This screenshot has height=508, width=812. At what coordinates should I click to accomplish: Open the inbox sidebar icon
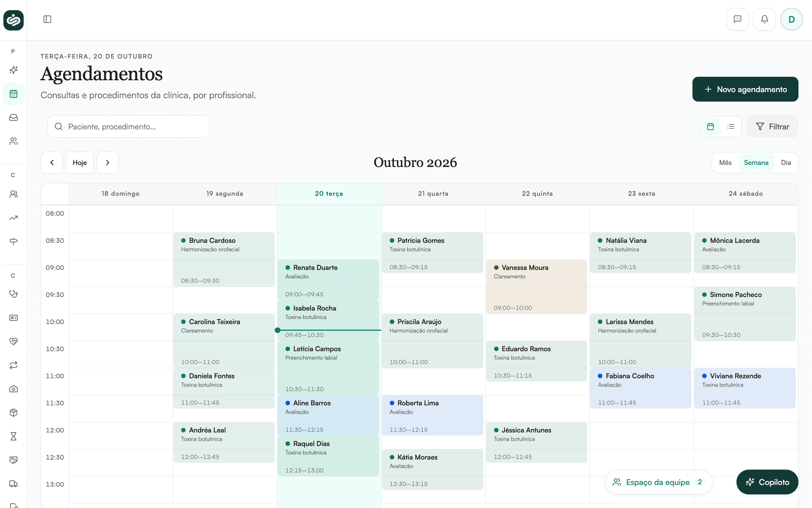tap(14, 118)
